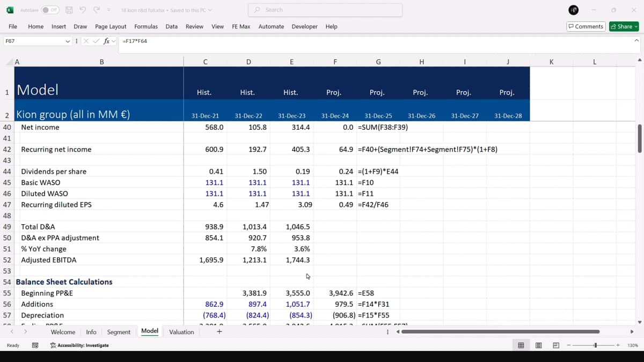644x362 pixels.
Task: Click the next sheet navigation arrow
Action: tap(25, 332)
